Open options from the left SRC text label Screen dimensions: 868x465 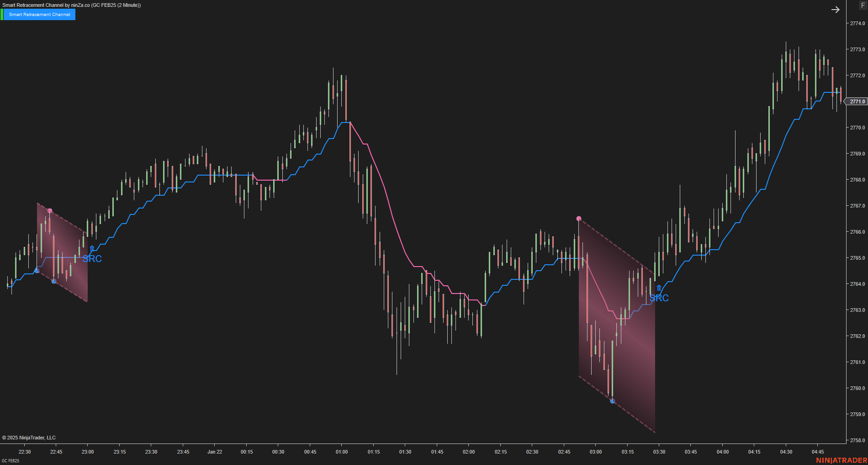tap(93, 259)
